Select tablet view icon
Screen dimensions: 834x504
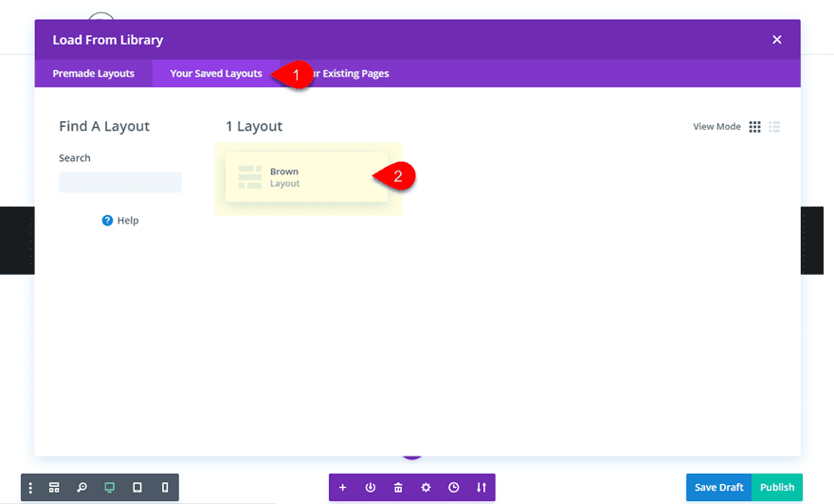point(137,488)
